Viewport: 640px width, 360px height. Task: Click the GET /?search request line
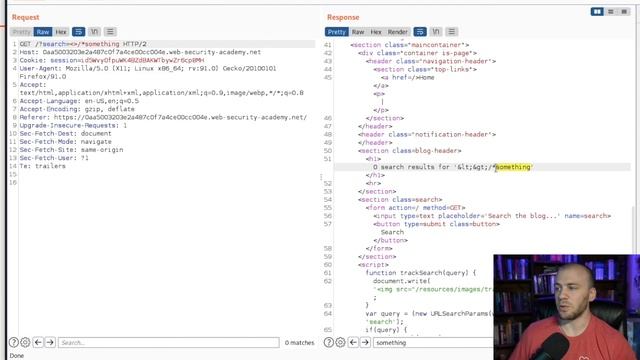click(83, 44)
